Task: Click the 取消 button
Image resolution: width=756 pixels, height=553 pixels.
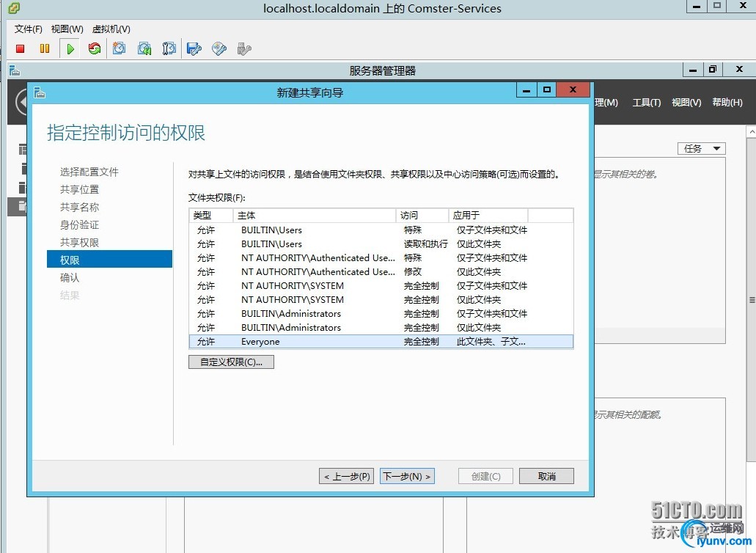Action: pyautogui.click(x=546, y=476)
